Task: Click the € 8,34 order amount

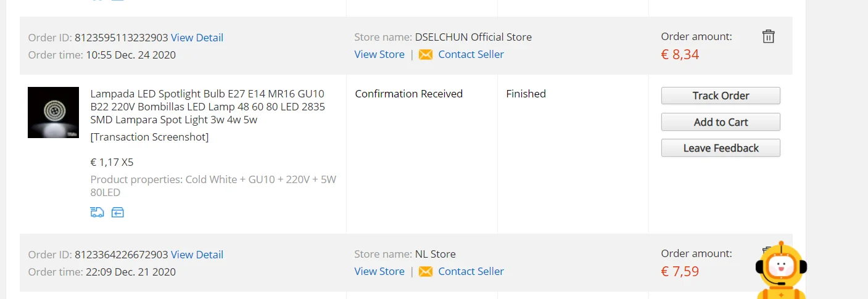Action: coord(680,54)
